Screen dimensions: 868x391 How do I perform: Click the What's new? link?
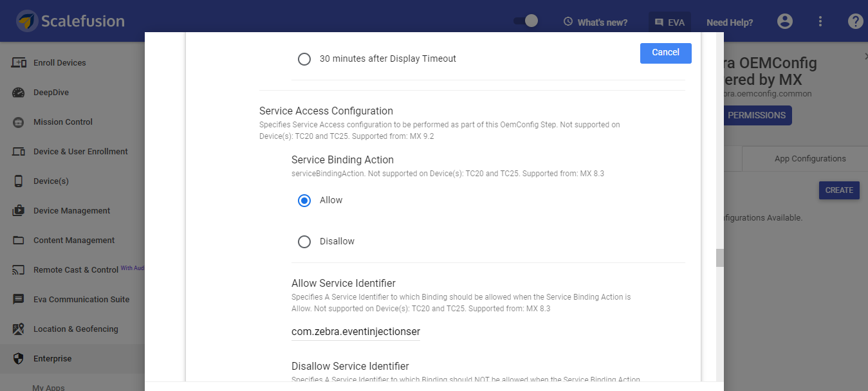point(602,23)
